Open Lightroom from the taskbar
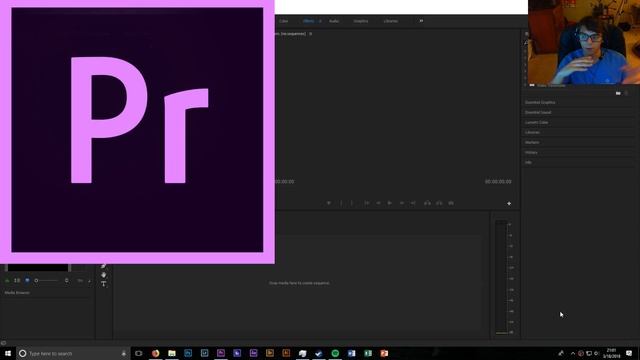This screenshot has height=360, width=640. point(204,353)
